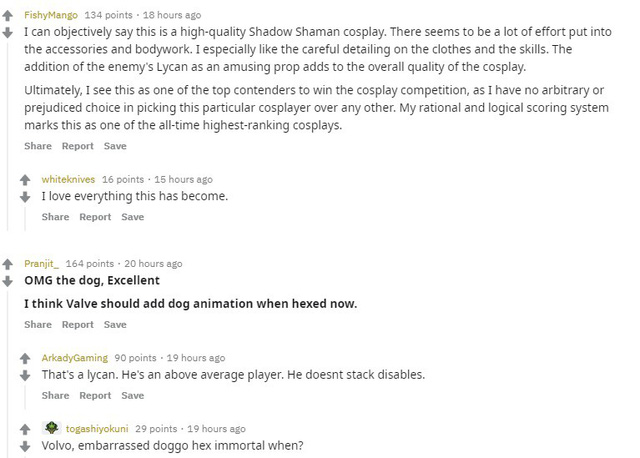Upvote whiteknives' comment

pos(25,180)
